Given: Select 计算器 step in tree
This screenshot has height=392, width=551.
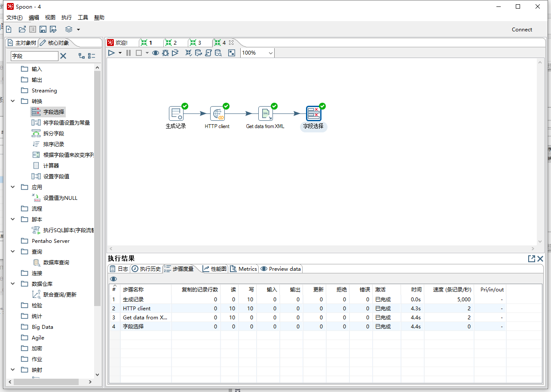Looking at the screenshot, I should coord(46,166).
